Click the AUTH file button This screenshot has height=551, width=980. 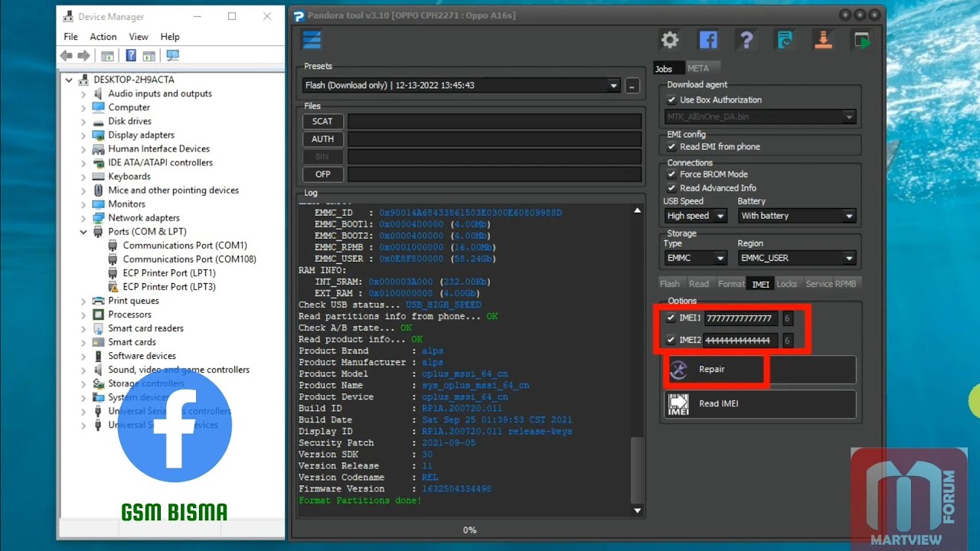pyautogui.click(x=322, y=139)
